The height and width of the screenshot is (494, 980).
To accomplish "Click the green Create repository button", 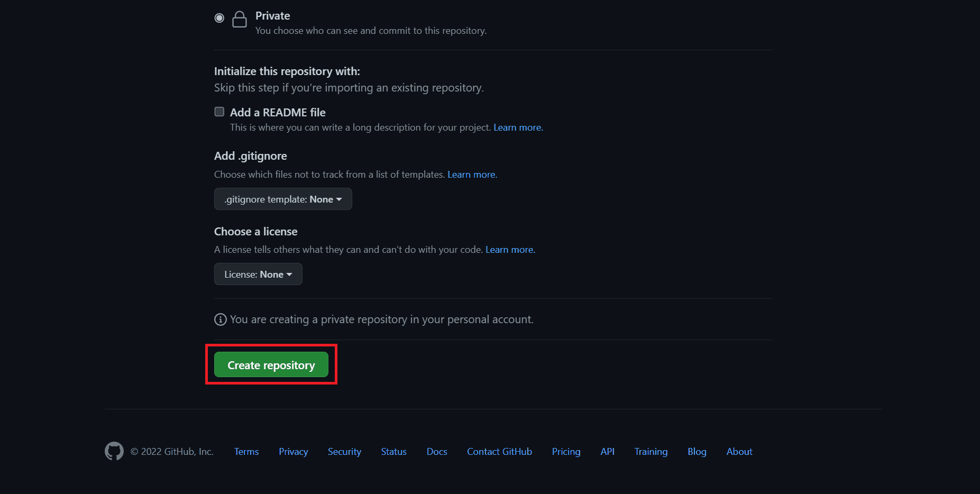I will [x=271, y=365].
